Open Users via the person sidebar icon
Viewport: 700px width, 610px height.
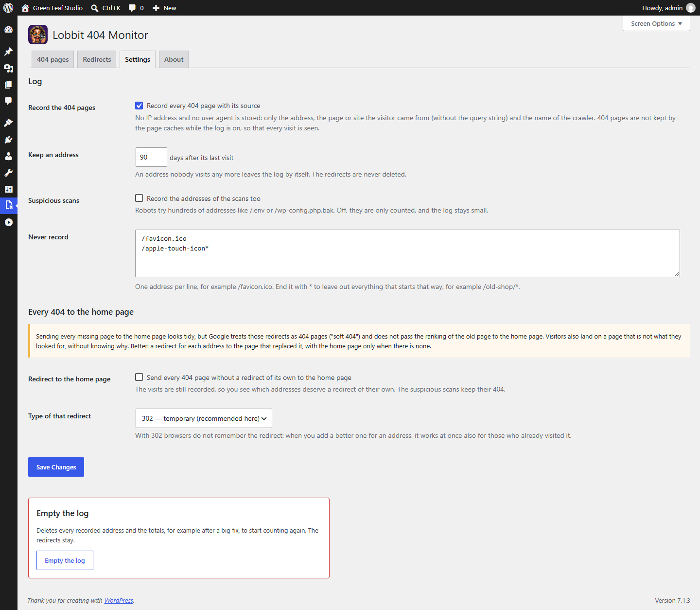pyautogui.click(x=8, y=156)
